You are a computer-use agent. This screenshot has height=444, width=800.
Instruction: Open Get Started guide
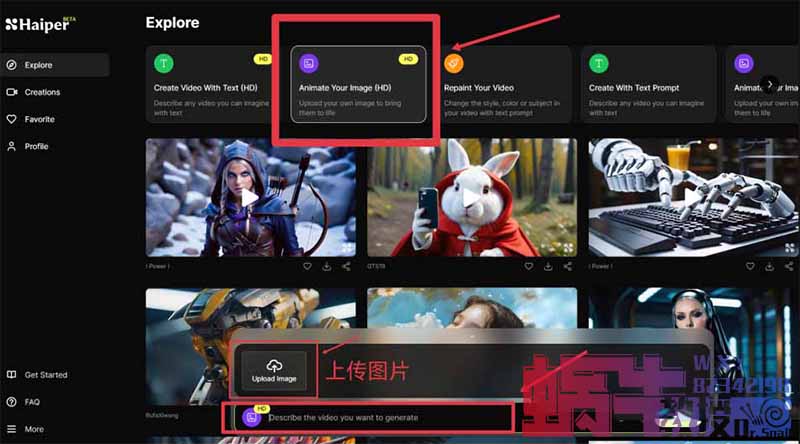[x=45, y=375]
